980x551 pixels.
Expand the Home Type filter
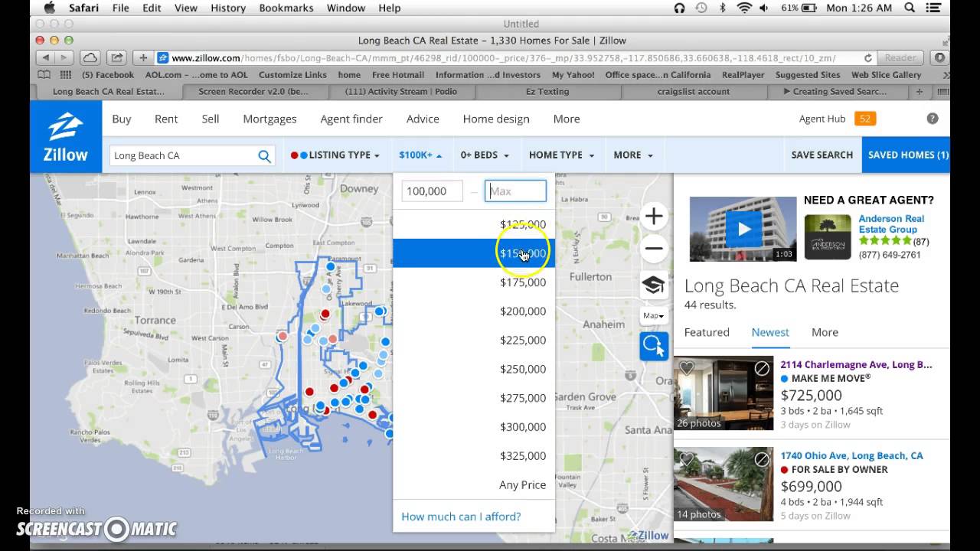pos(561,155)
